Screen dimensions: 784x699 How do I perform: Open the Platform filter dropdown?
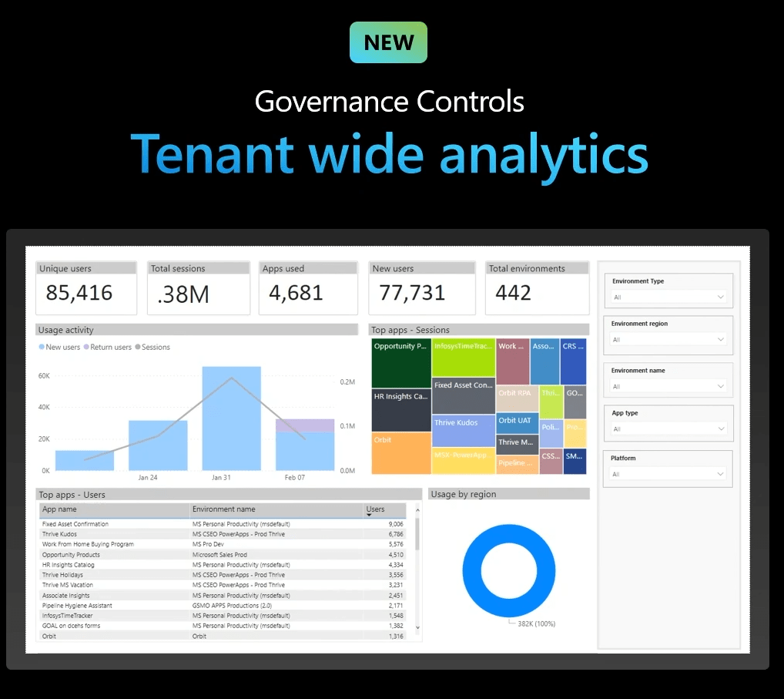[668, 474]
